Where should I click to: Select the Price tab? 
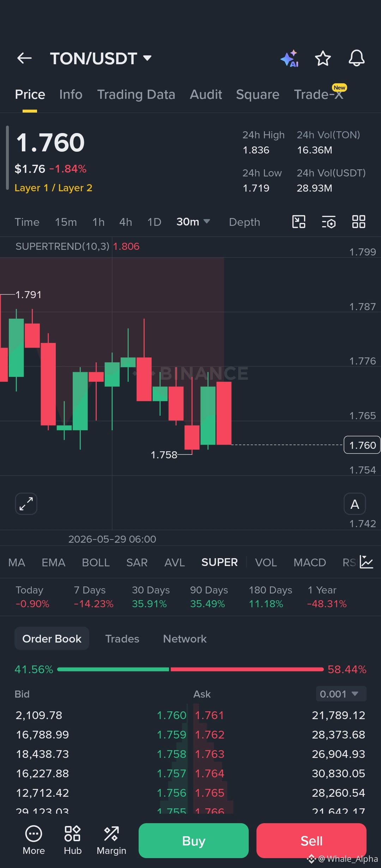30,95
